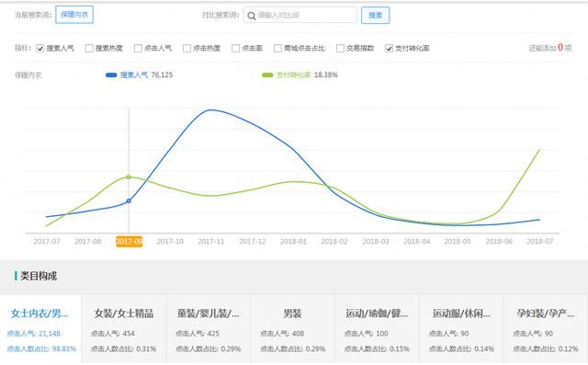Click 点击人数占比: 0.31% value
Viewport: 588px width, 365px height.
[x=124, y=348]
